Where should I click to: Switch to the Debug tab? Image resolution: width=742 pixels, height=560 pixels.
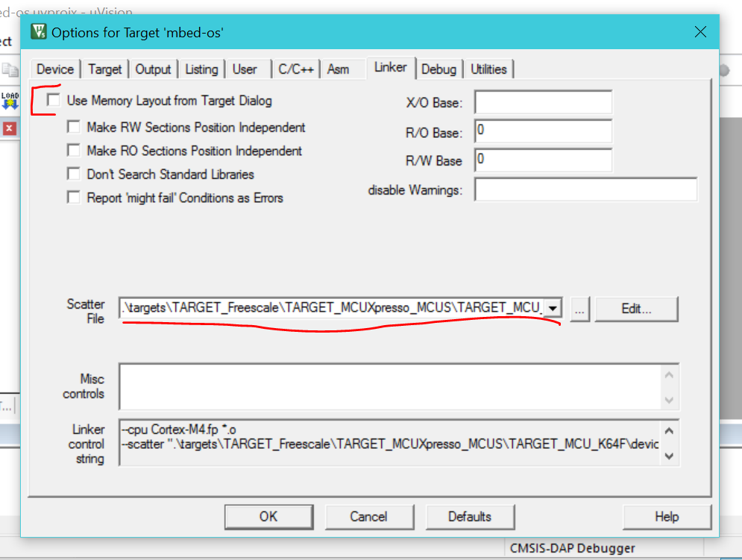tap(438, 69)
